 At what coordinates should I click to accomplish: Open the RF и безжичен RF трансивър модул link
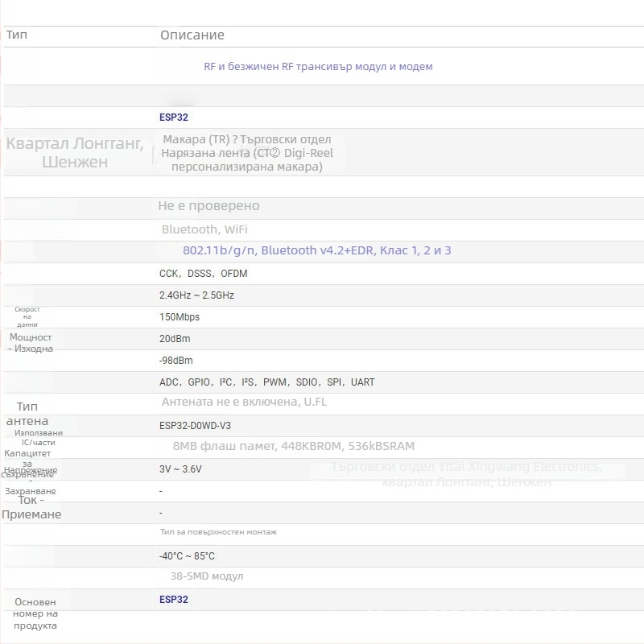318,67
